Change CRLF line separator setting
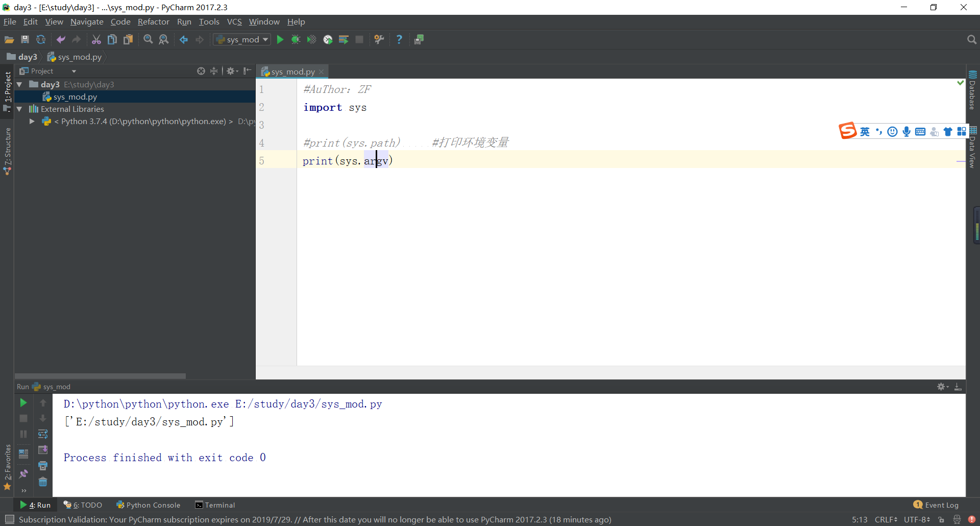 pos(886,519)
